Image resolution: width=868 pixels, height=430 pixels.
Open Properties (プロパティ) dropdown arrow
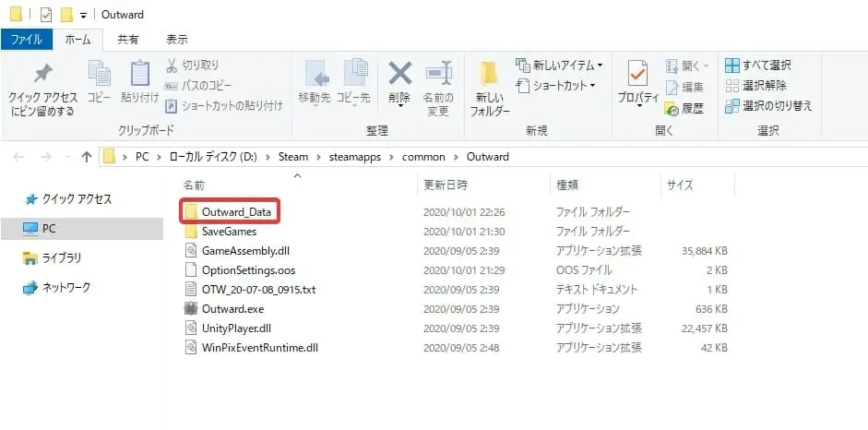tap(638, 107)
